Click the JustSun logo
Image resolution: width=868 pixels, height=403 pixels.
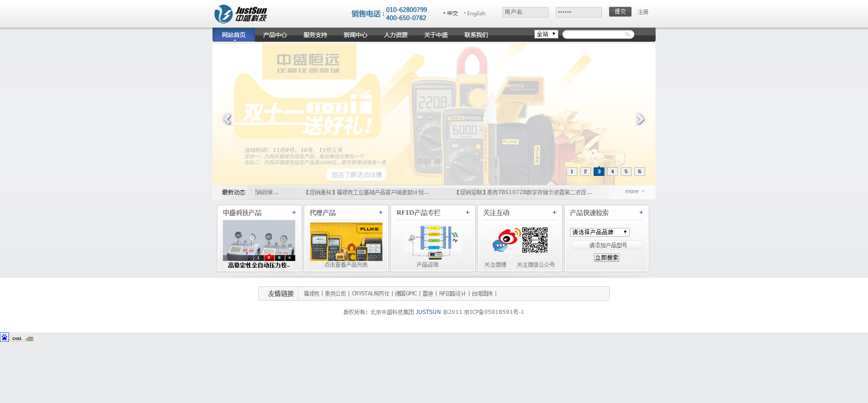[241, 14]
